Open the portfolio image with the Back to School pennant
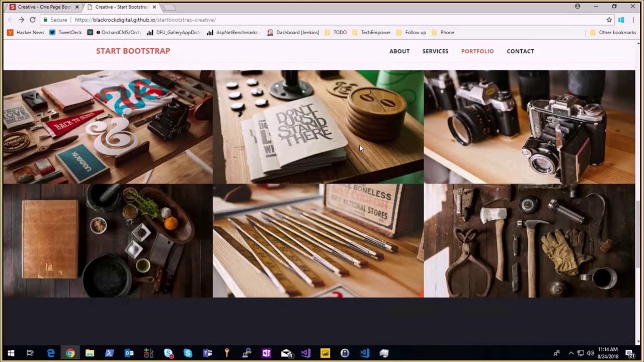 point(108,127)
